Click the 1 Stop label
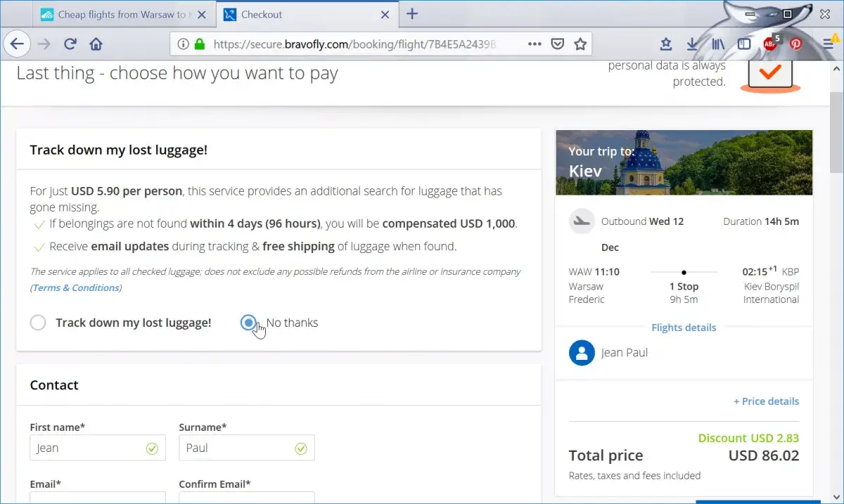 click(684, 287)
